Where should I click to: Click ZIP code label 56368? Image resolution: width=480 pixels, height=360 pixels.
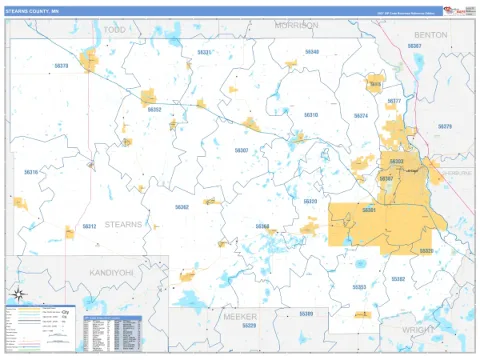tap(262, 226)
